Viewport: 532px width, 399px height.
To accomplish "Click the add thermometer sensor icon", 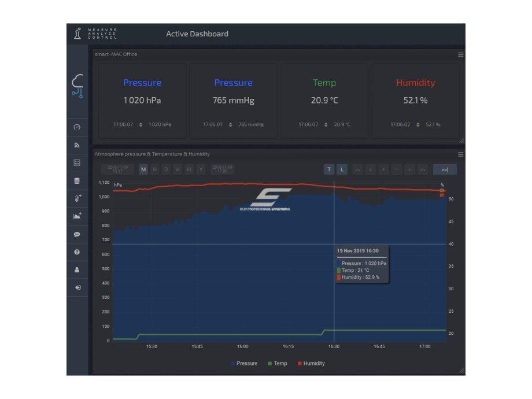I will click(77, 198).
